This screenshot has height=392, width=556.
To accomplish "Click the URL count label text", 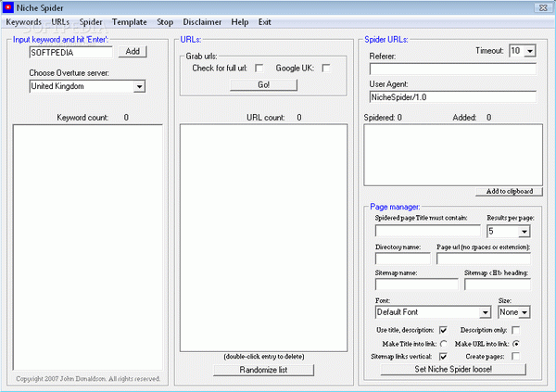I will point(266,118).
